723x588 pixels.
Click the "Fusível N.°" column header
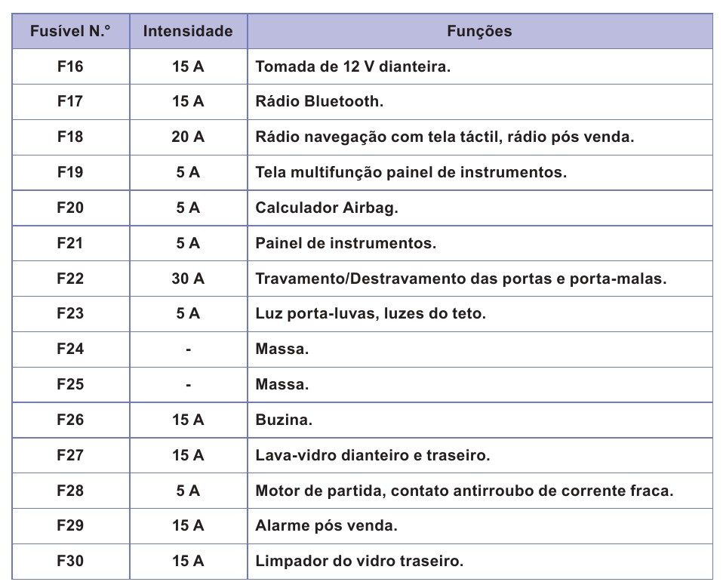tap(70, 32)
